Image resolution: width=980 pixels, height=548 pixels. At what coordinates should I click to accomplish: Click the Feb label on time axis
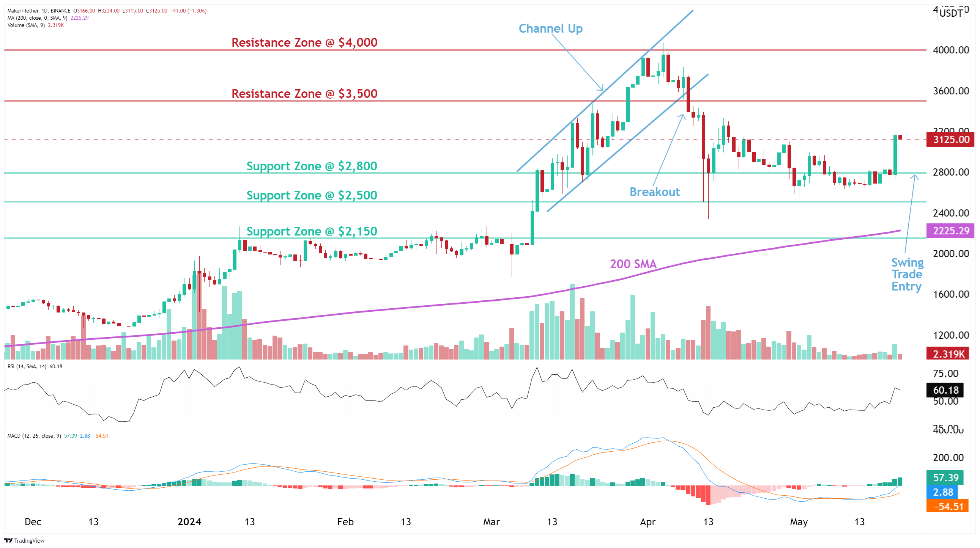point(345,522)
